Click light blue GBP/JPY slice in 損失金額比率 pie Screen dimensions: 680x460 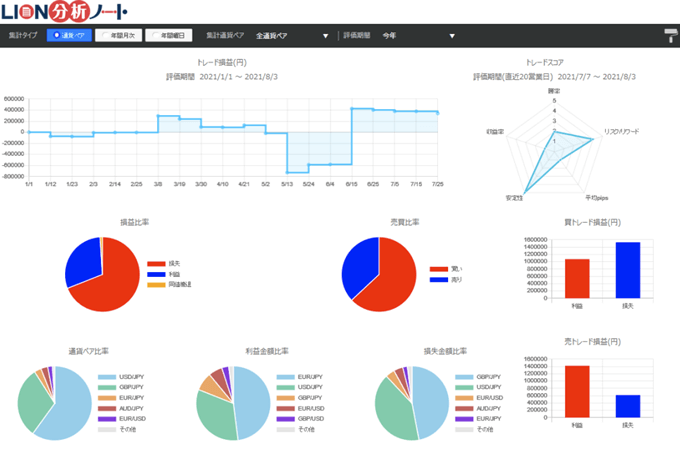click(431, 403)
